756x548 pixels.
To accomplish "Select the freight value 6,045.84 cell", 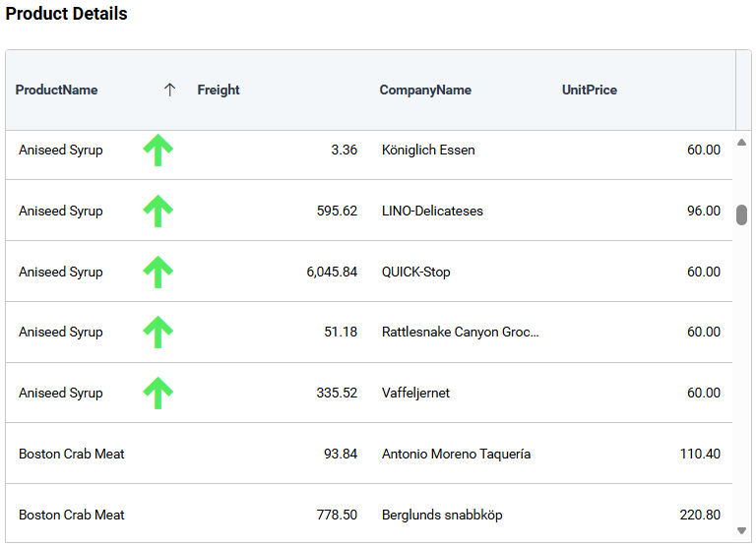I will click(x=332, y=272).
